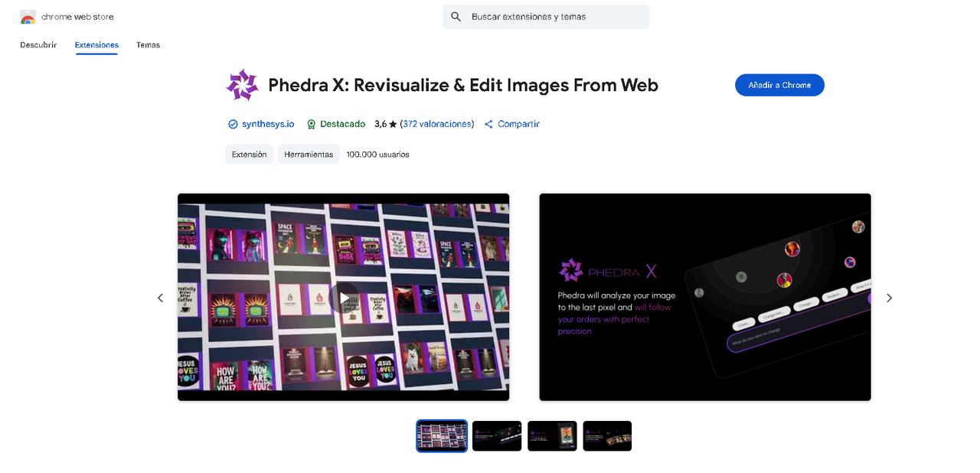Click the Phedra X purple extension logo

tap(242, 85)
